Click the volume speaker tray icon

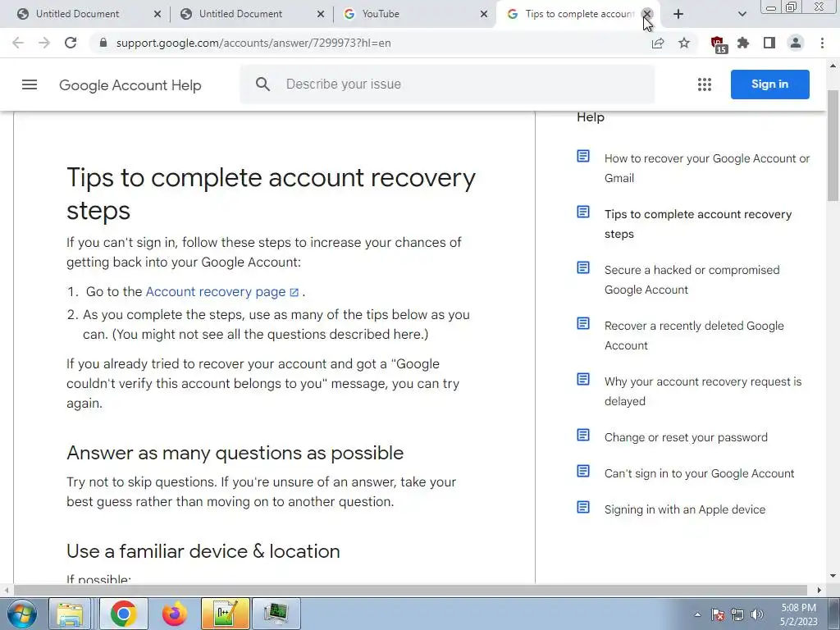757,614
